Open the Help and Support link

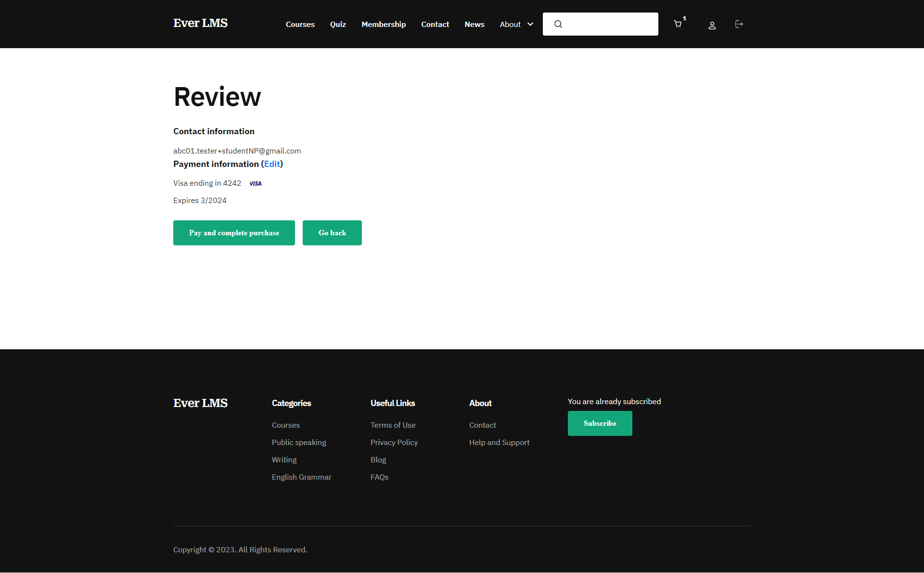pyautogui.click(x=499, y=443)
